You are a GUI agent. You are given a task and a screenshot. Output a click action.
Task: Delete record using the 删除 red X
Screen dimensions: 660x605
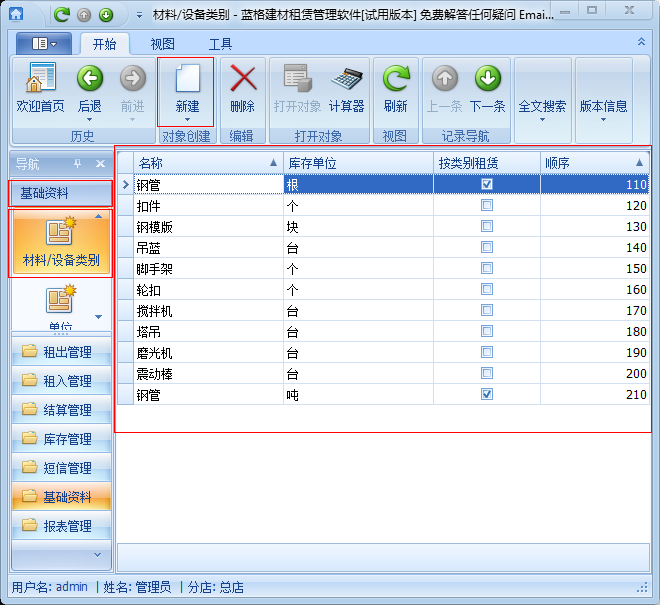point(243,88)
